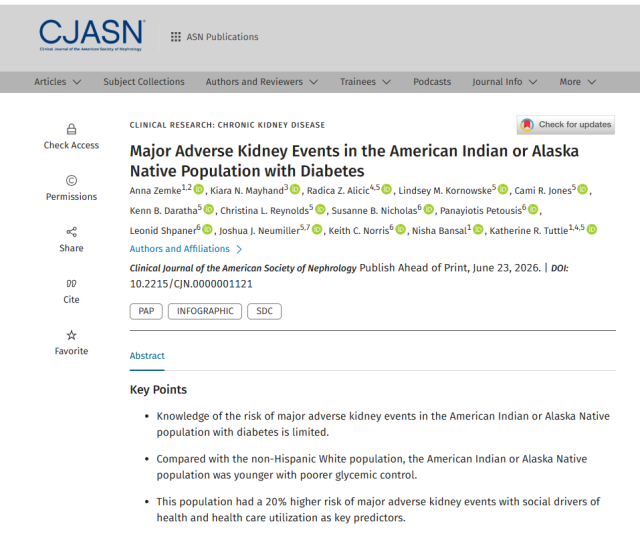Click the INFOGRAPHIC tag button
The image size is (640, 534).
pyautogui.click(x=205, y=311)
